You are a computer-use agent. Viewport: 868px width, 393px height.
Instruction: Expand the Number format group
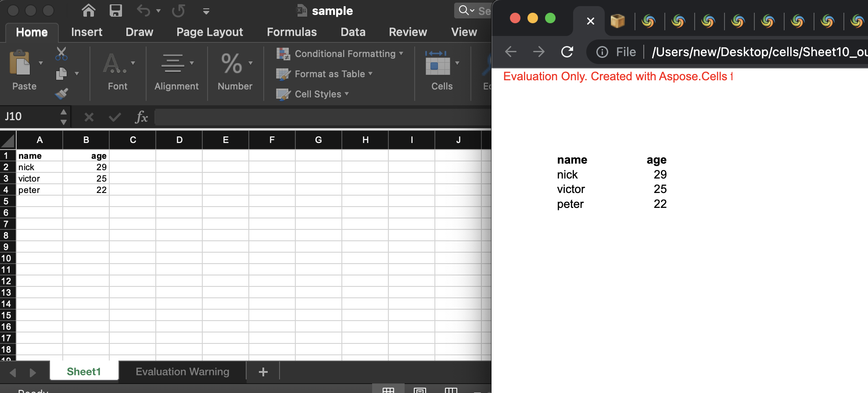[235, 70]
